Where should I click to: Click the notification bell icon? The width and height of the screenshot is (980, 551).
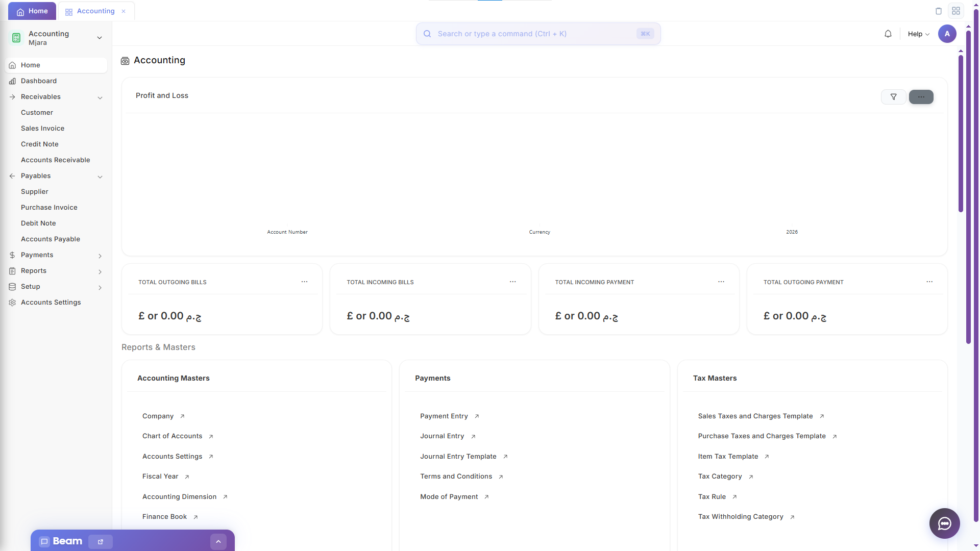pos(888,34)
